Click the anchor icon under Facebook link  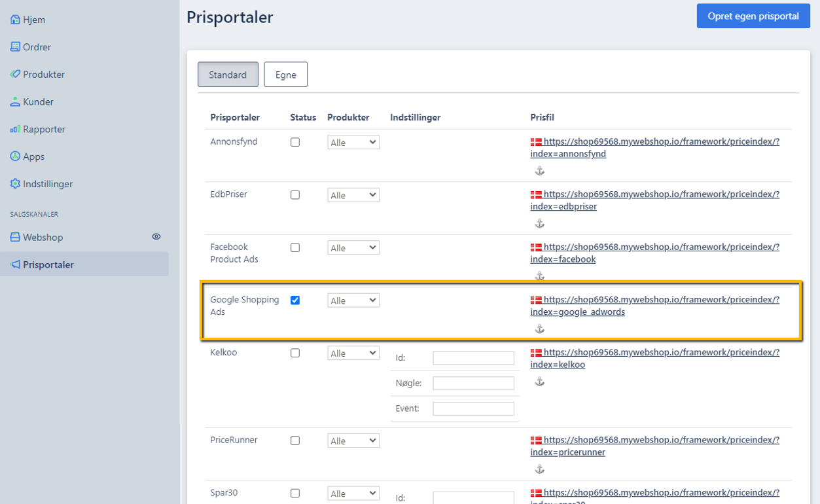(540, 276)
